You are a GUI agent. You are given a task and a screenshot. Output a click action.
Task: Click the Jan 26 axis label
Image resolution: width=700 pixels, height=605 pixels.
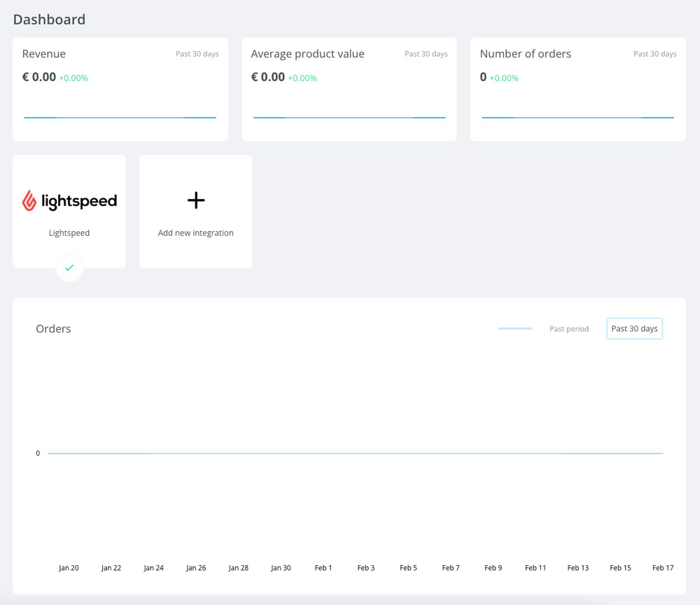(196, 567)
